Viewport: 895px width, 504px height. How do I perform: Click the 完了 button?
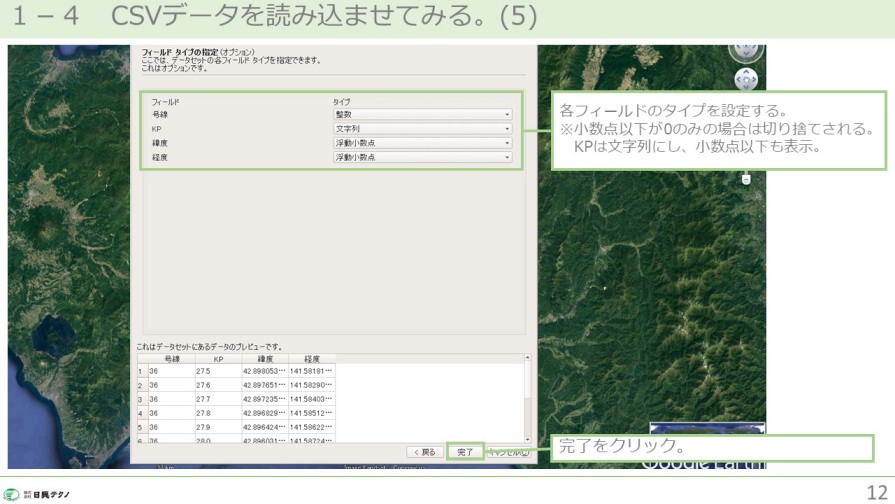[465, 452]
